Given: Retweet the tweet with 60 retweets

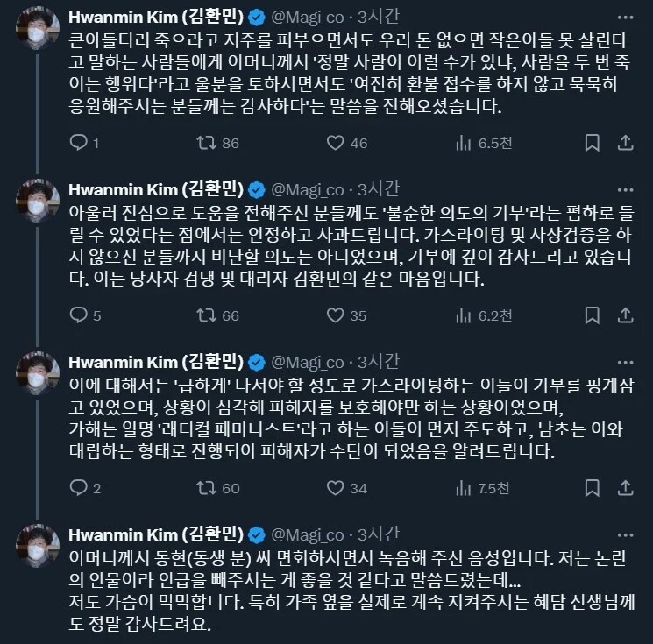Looking at the screenshot, I should point(207,488).
